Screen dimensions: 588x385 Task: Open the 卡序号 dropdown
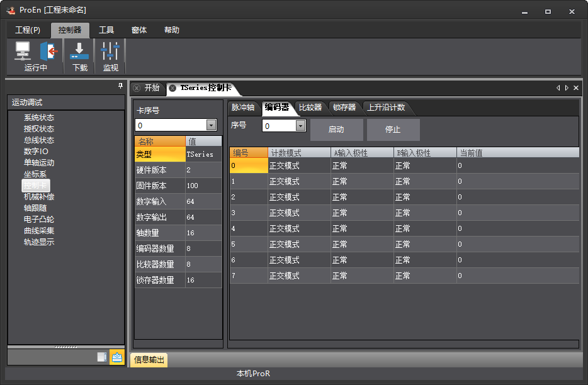coord(211,125)
